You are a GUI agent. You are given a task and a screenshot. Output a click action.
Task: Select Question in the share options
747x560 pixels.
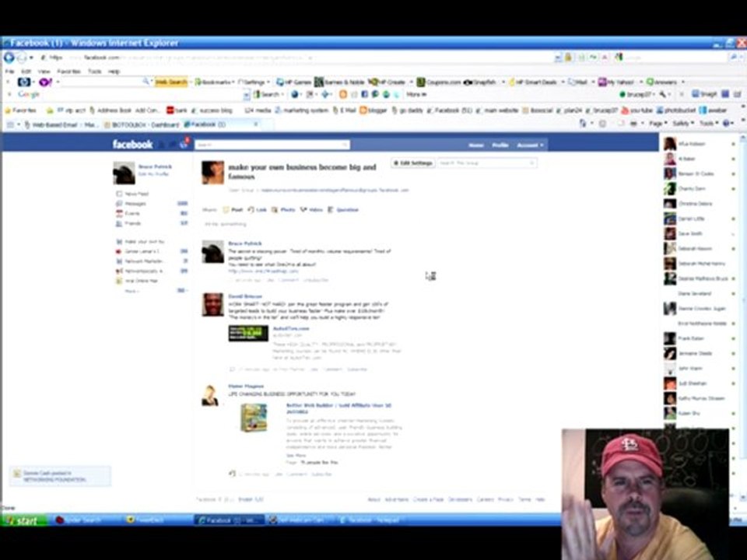[x=343, y=209]
